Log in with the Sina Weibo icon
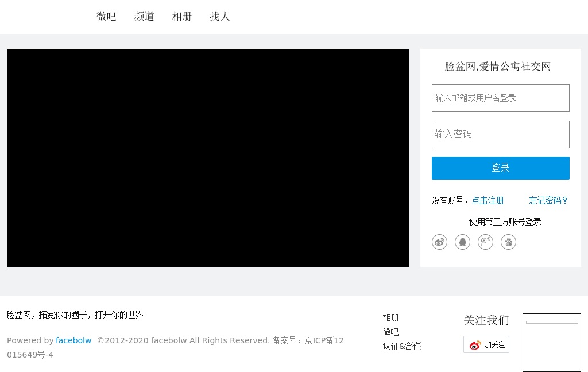Image resolution: width=588 pixels, height=372 pixels. 439,242
